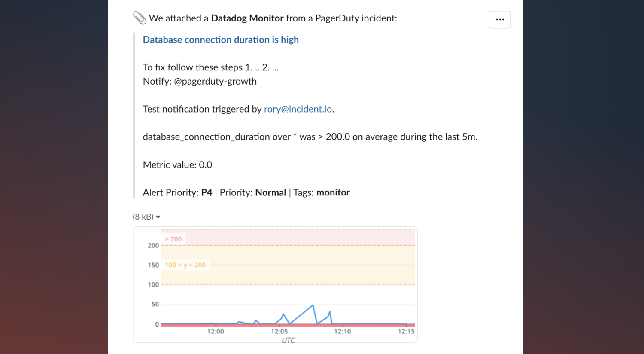
Task: Click the highest peak of blue line
Action: click(313, 305)
